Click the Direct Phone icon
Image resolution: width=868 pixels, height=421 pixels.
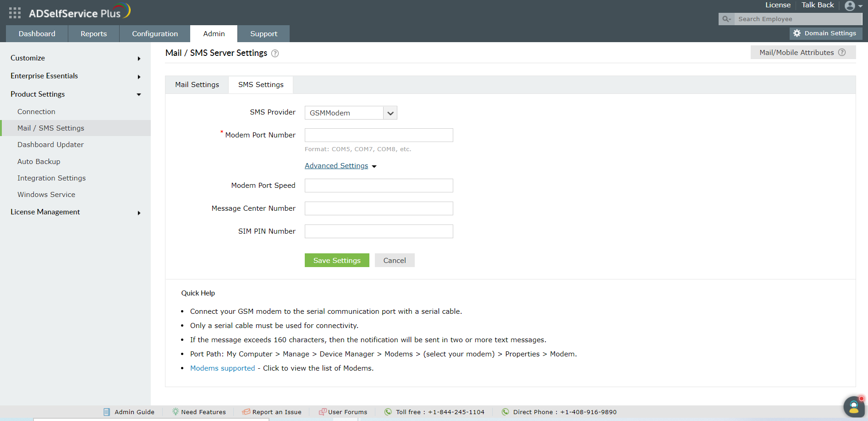coord(505,412)
